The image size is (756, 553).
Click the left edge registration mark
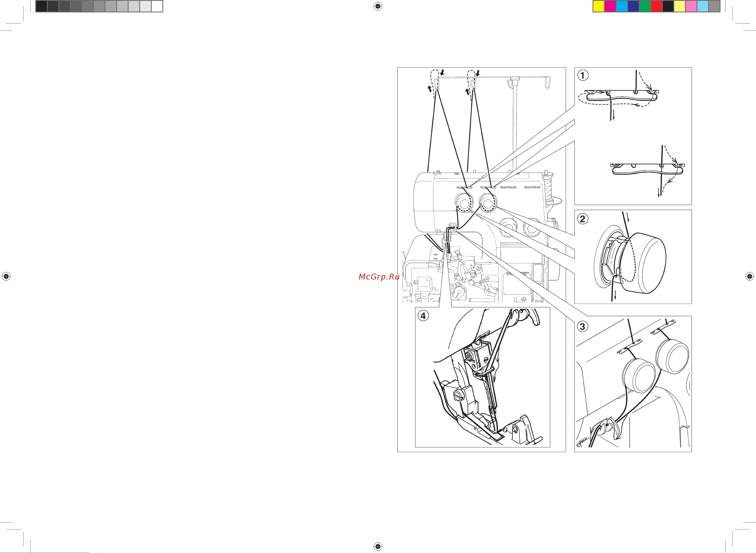point(6,276)
